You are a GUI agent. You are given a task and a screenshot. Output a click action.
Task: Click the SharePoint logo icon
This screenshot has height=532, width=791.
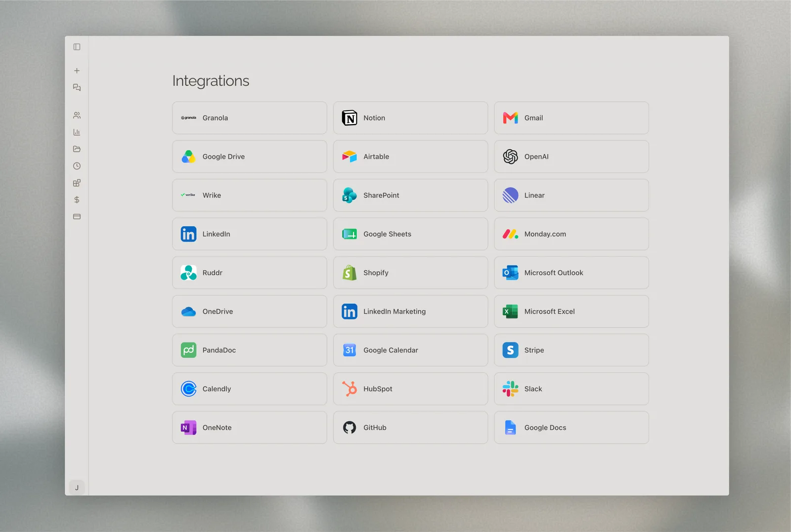pos(350,195)
